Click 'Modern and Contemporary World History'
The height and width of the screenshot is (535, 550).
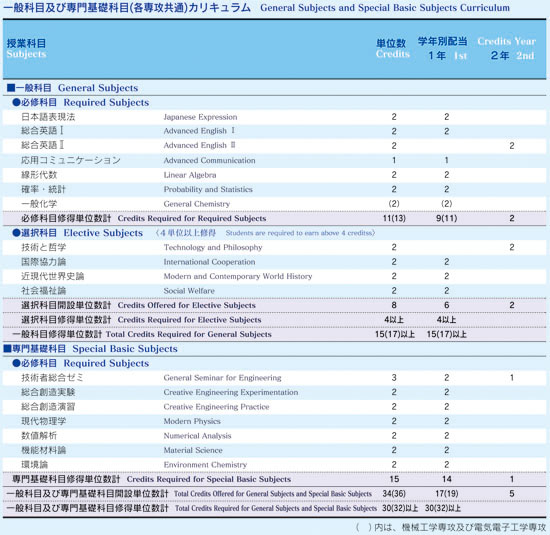[x=238, y=276]
